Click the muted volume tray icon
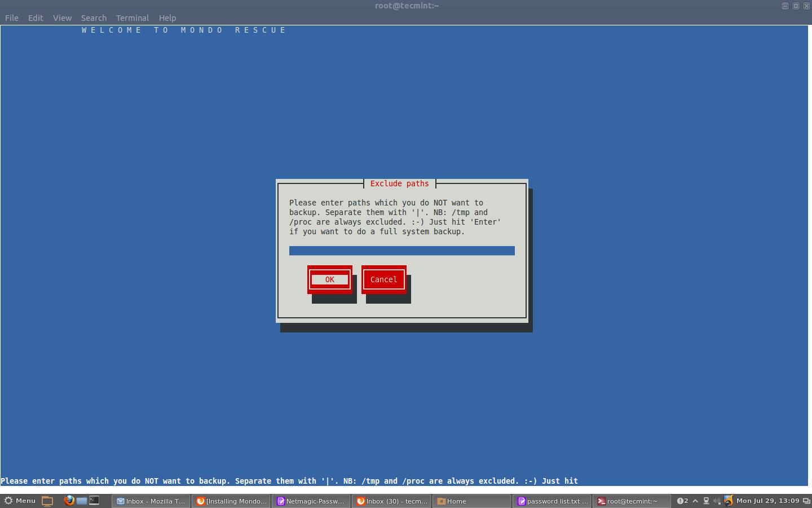This screenshot has width=812, height=508. coord(717,501)
